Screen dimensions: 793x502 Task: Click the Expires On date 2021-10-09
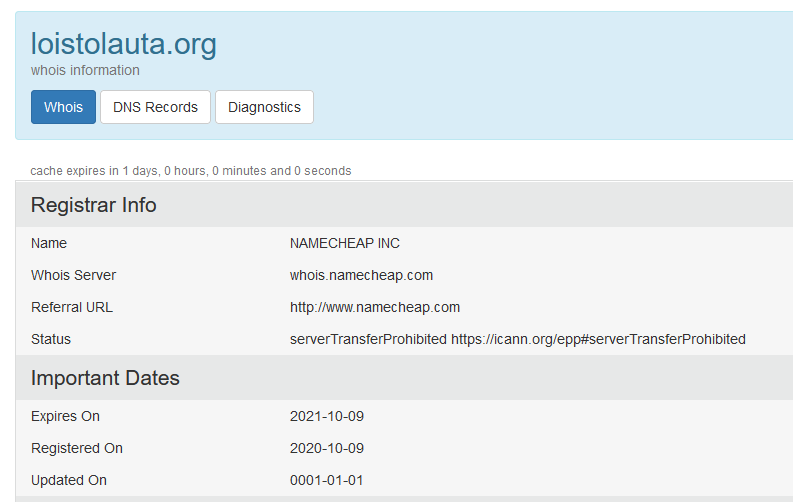pyautogui.click(x=327, y=416)
